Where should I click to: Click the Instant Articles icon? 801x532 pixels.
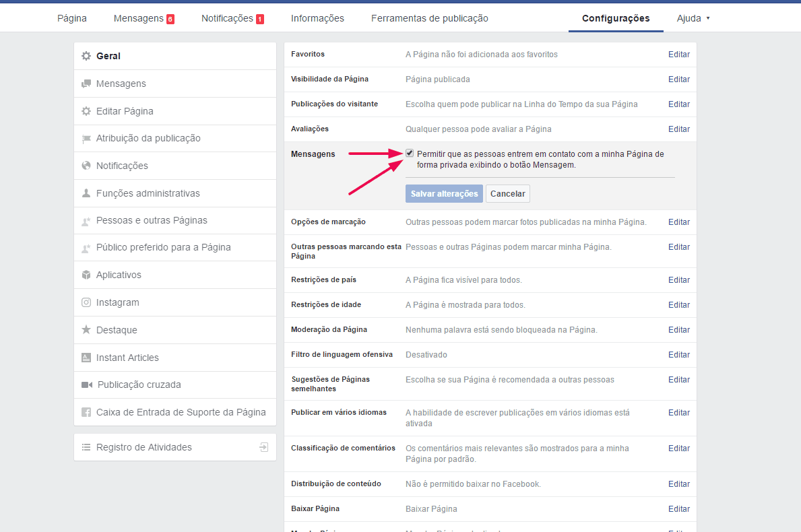(x=86, y=358)
